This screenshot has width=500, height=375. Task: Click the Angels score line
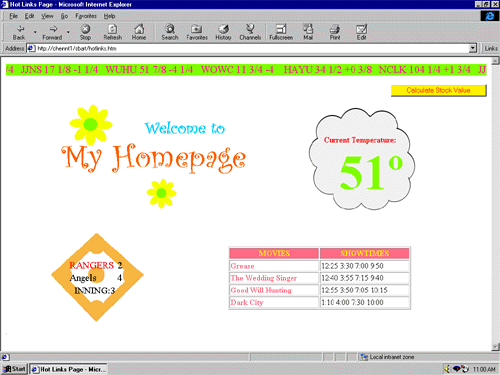[96, 278]
